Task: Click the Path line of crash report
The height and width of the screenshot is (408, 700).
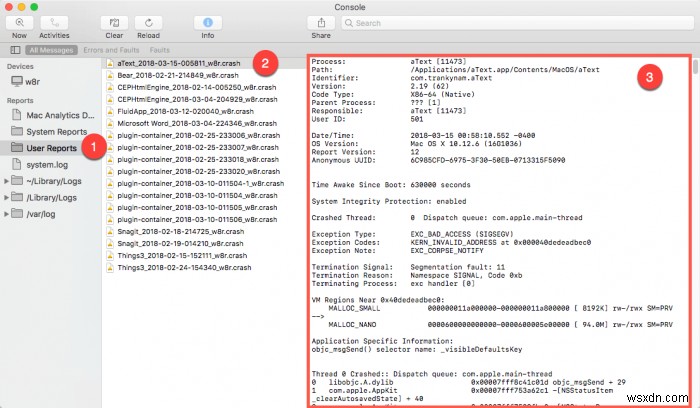Action: click(455, 70)
